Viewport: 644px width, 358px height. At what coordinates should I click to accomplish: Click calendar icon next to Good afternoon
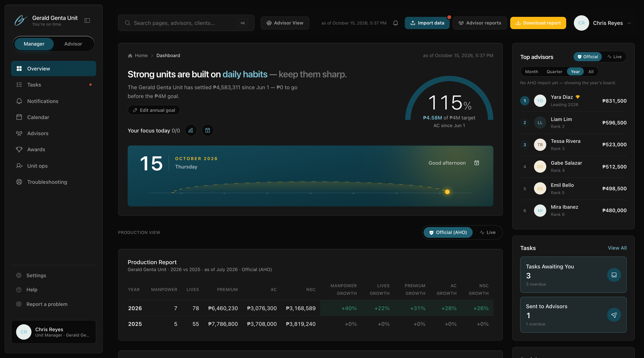pos(477,163)
